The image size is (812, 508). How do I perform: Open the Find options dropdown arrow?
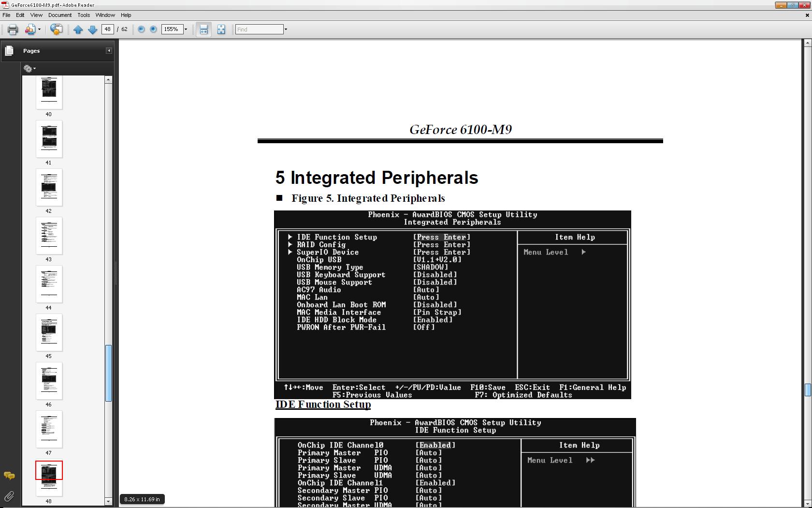tap(286, 30)
